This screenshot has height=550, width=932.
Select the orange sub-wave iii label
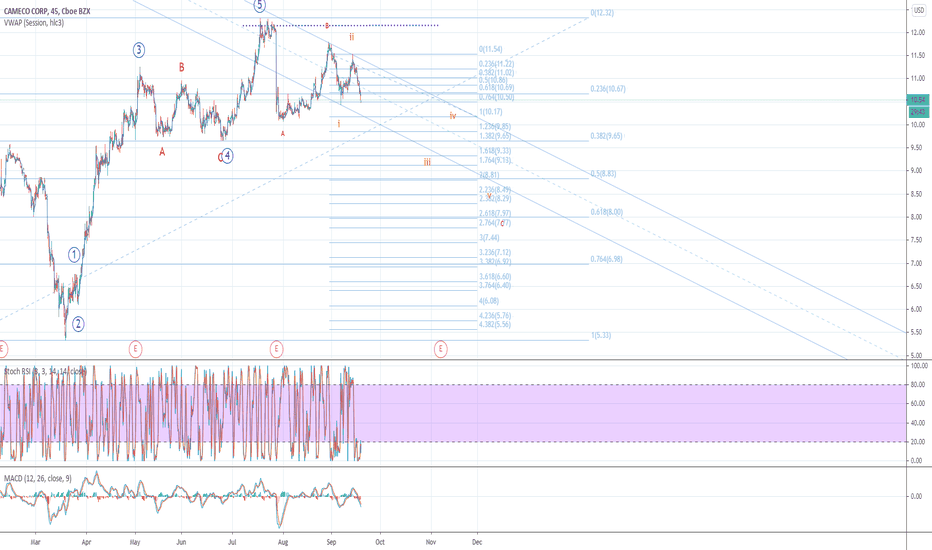(x=427, y=162)
